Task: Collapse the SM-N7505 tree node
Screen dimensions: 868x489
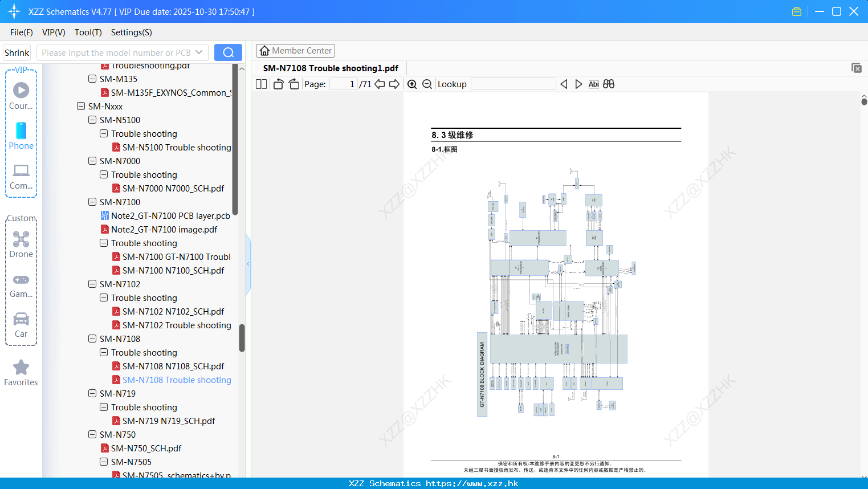Action: point(104,462)
